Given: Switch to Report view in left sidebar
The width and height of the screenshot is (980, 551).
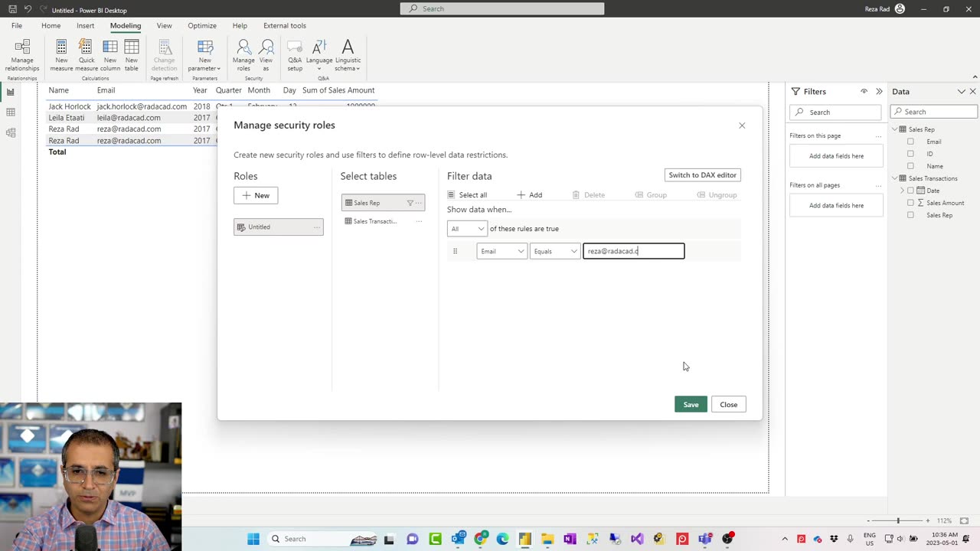Looking at the screenshot, I should coord(11,92).
